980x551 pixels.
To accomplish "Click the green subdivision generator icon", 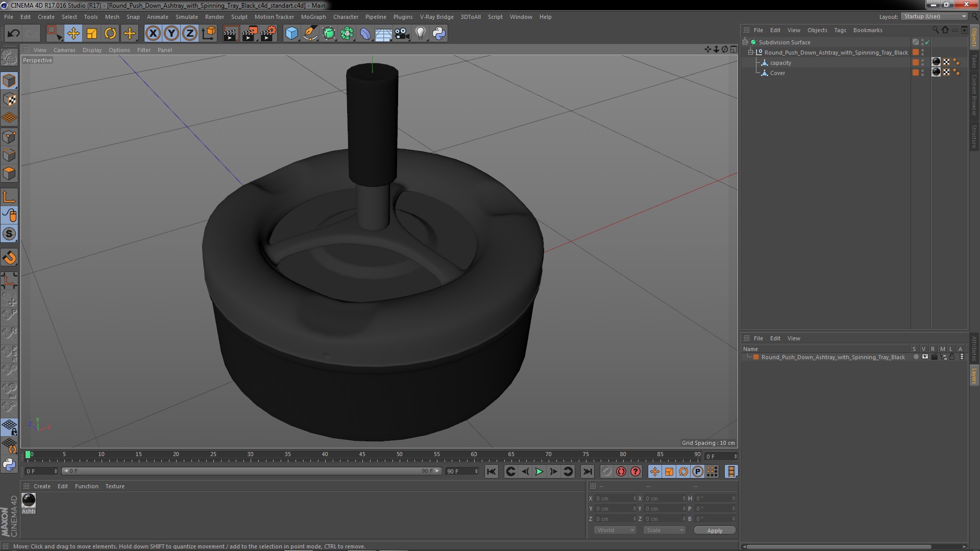I will 329,34.
